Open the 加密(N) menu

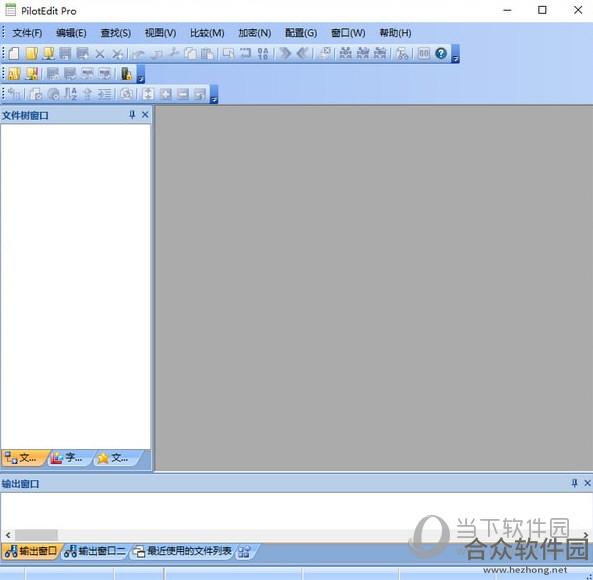pos(255,33)
